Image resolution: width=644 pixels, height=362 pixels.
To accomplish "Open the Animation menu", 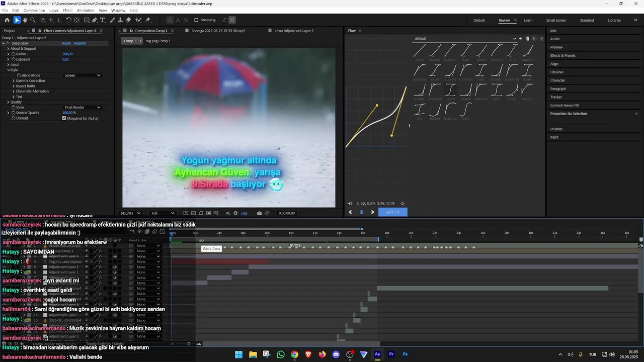I will coord(86,11).
